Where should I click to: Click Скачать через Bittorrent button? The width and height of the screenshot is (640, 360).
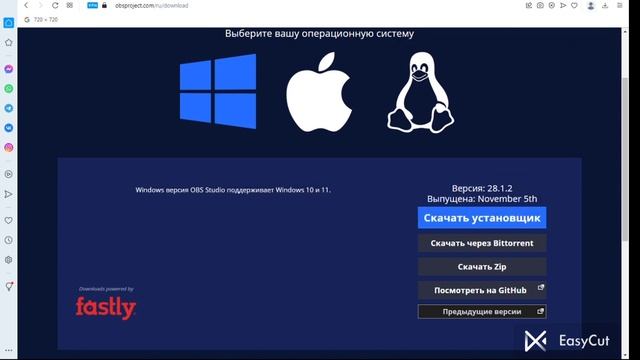[x=482, y=243]
